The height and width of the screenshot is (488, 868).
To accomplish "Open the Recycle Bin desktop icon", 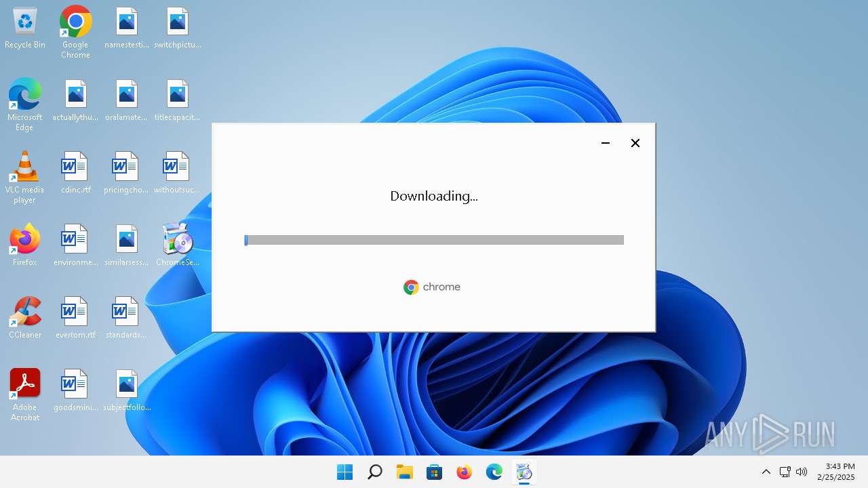I will click(25, 28).
